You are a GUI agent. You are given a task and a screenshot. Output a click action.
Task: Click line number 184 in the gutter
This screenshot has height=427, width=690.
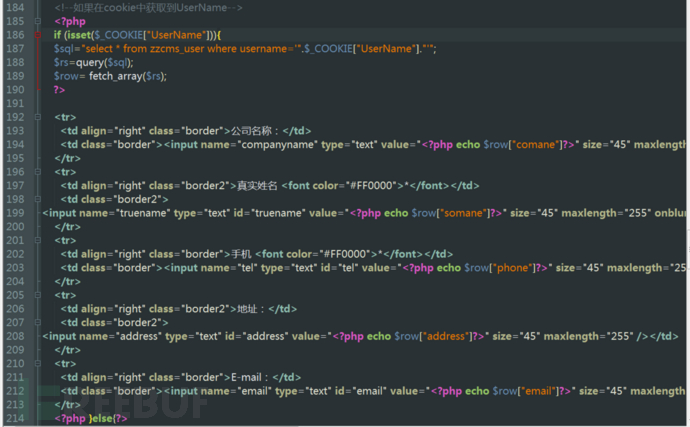(x=15, y=7)
